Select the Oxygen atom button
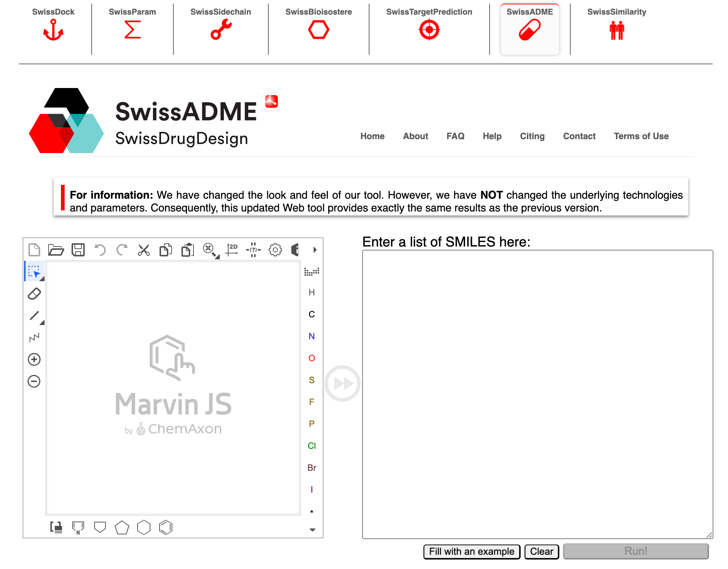Image resolution: width=728 pixels, height=569 pixels. coord(311,358)
